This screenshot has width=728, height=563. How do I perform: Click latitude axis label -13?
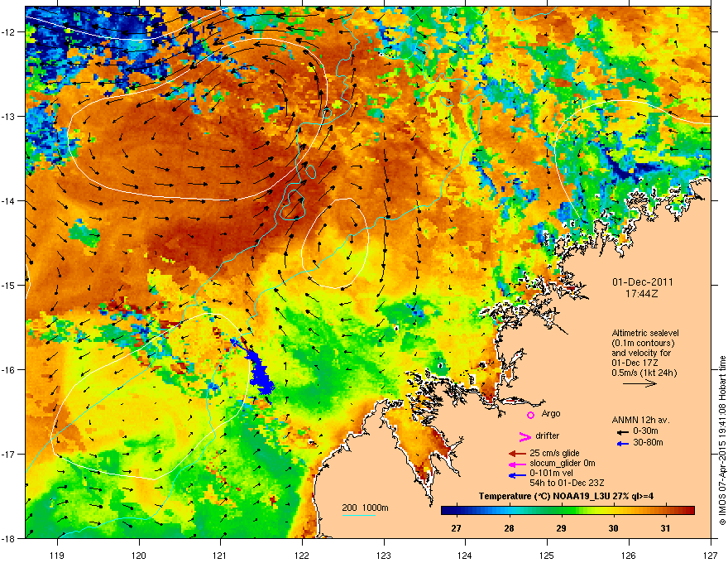tap(9, 117)
